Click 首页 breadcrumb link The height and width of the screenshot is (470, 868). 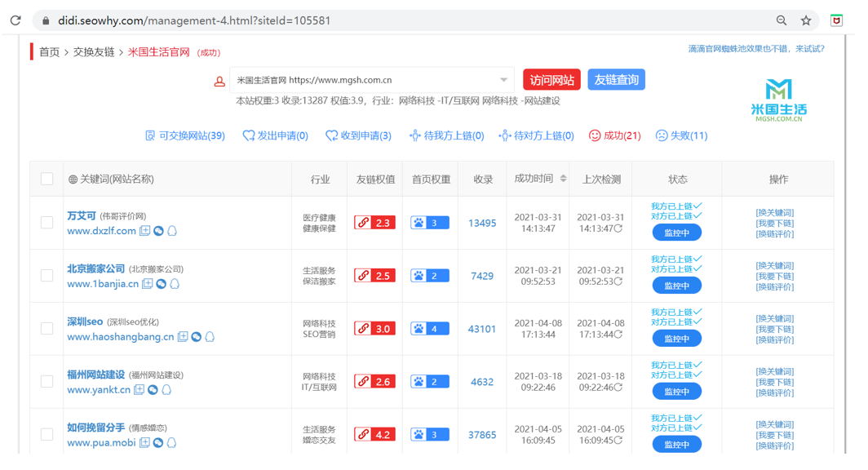tap(49, 52)
